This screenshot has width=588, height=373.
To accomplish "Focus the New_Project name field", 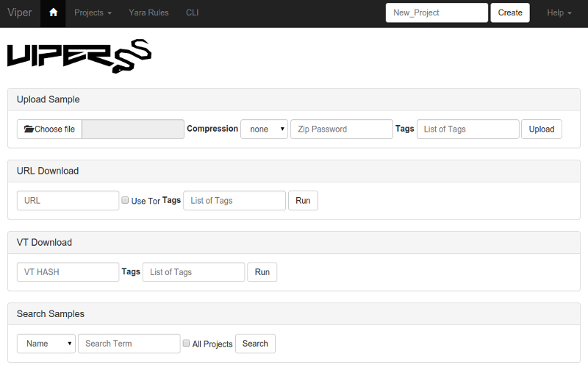I will (x=437, y=13).
